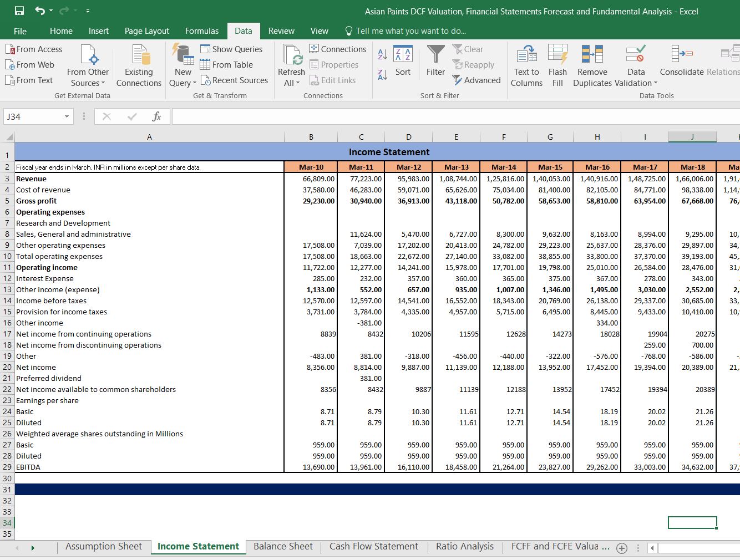The image size is (740, 560).
Task: Click Text to Columns
Action: [x=526, y=65]
